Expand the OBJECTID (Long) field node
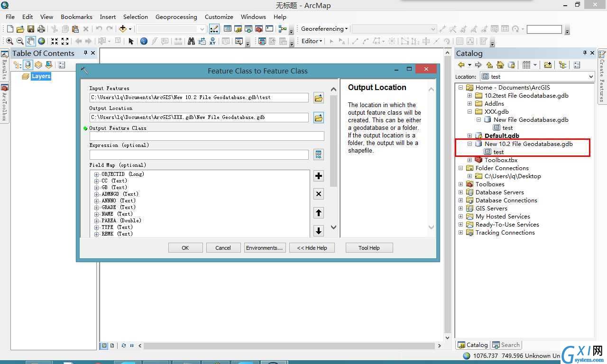 click(x=97, y=174)
